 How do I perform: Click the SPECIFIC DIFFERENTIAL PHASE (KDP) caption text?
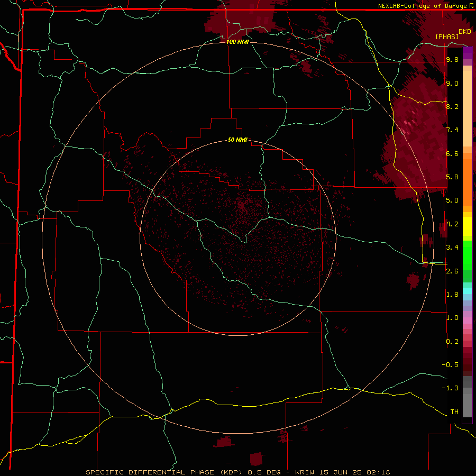click(x=163, y=472)
